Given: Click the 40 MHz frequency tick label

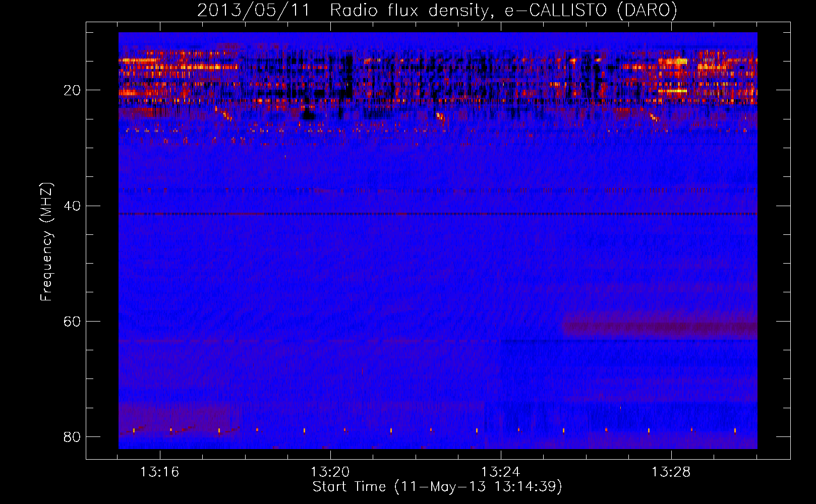Looking at the screenshot, I should coord(72,206).
